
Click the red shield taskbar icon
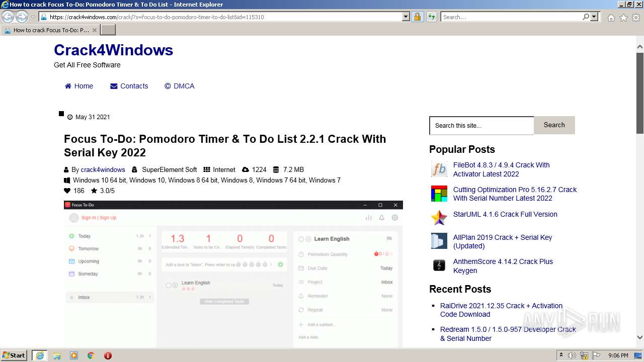[x=108, y=355]
